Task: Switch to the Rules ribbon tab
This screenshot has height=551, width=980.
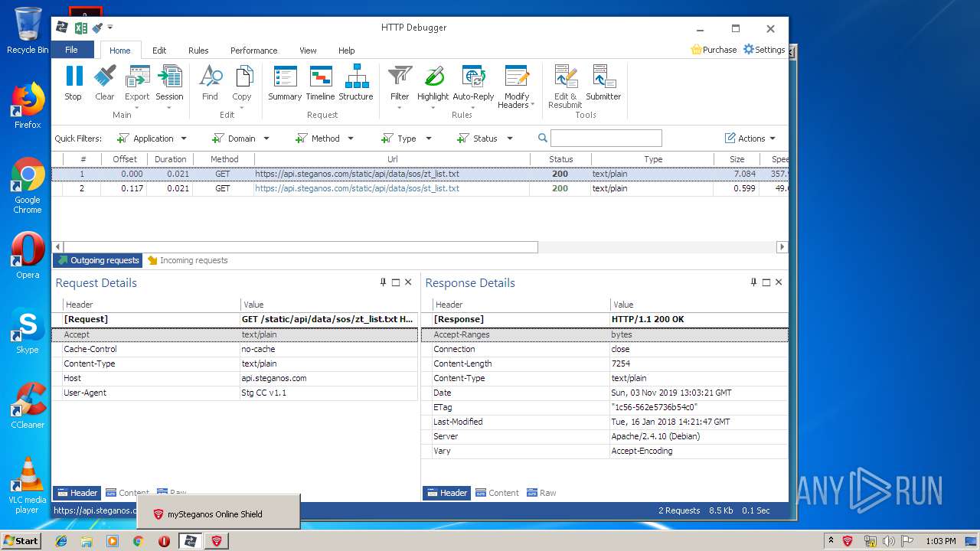Action: (198, 51)
